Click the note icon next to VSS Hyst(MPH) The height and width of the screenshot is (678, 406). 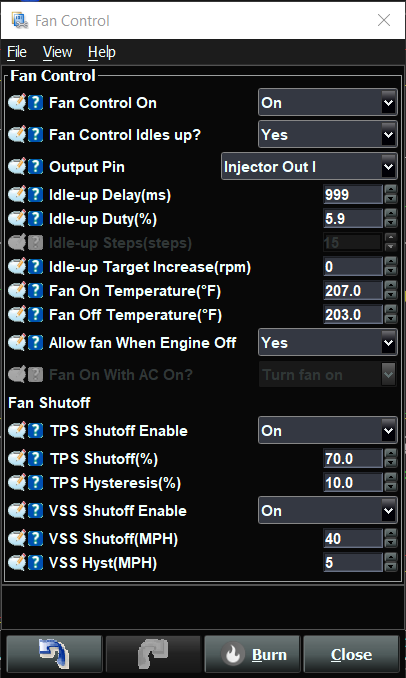(x=17, y=563)
